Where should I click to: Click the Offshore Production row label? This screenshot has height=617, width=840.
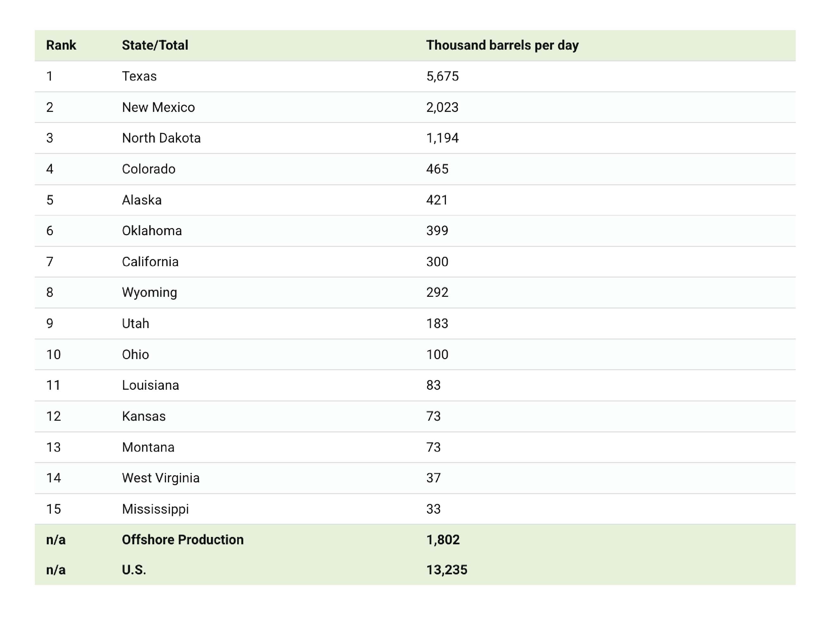point(182,540)
